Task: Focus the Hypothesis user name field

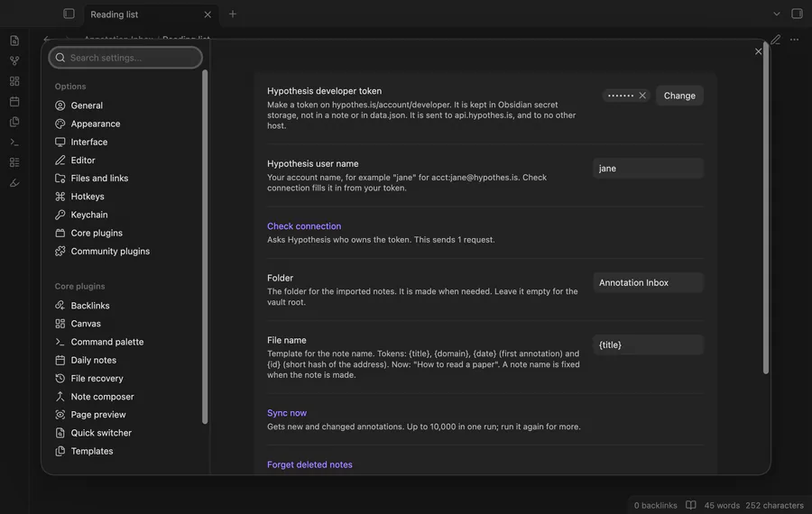Action: point(648,169)
